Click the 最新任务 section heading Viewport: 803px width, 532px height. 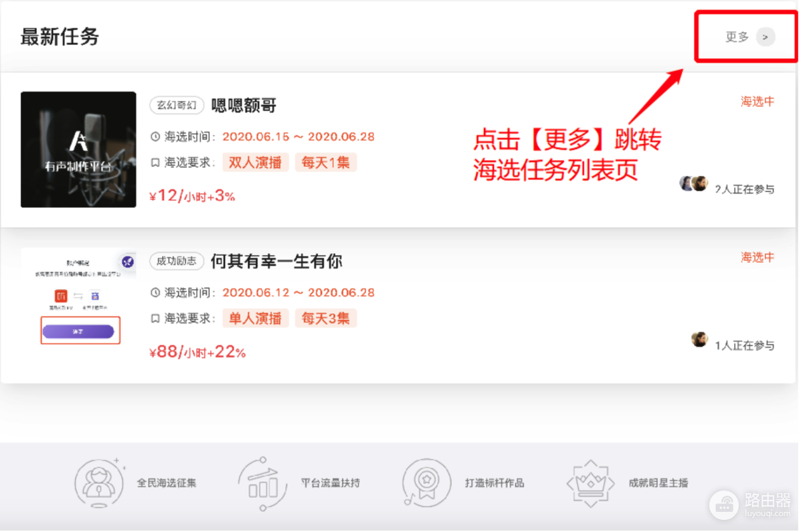(60, 36)
